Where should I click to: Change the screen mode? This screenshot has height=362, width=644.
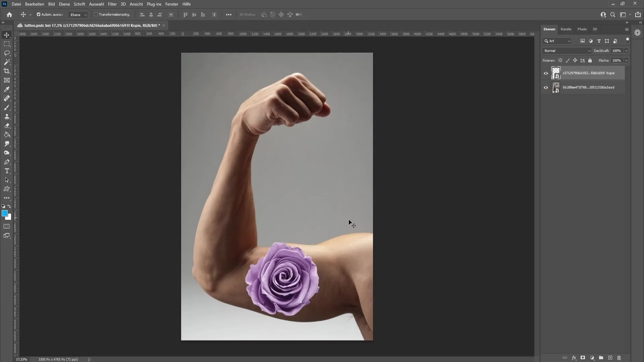pos(7,236)
